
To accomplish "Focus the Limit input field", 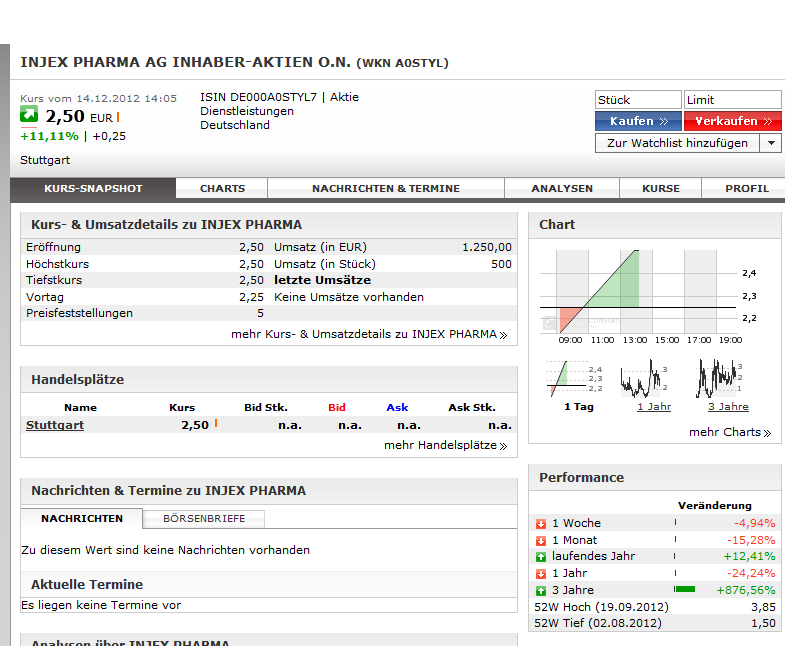I will tap(732, 100).
